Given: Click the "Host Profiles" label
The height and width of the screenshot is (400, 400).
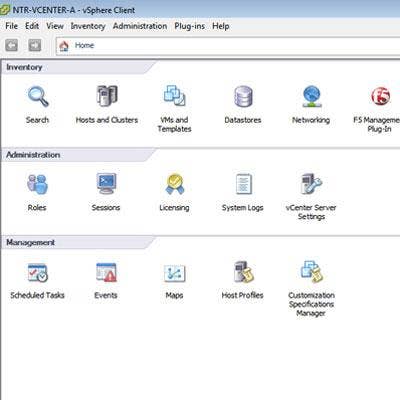Looking at the screenshot, I should pyautogui.click(x=243, y=295).
